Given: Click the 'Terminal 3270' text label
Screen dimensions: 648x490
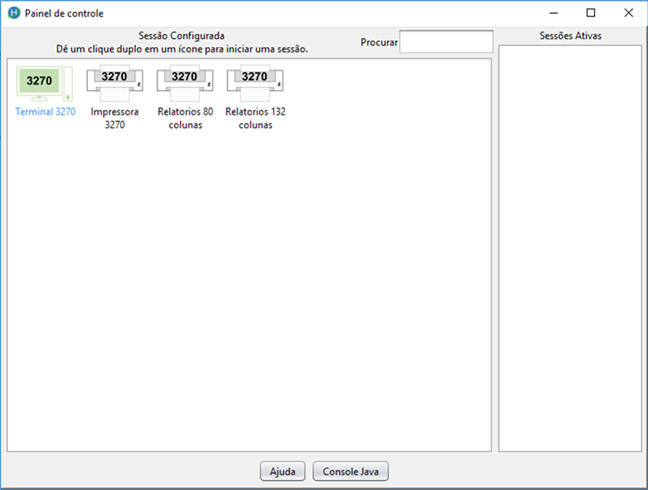Looking at the screenshot, I should pos(45,112).
